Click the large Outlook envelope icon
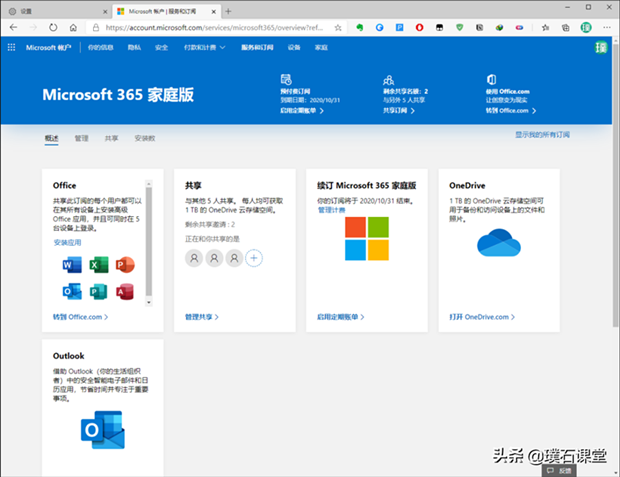 (103, 430)
